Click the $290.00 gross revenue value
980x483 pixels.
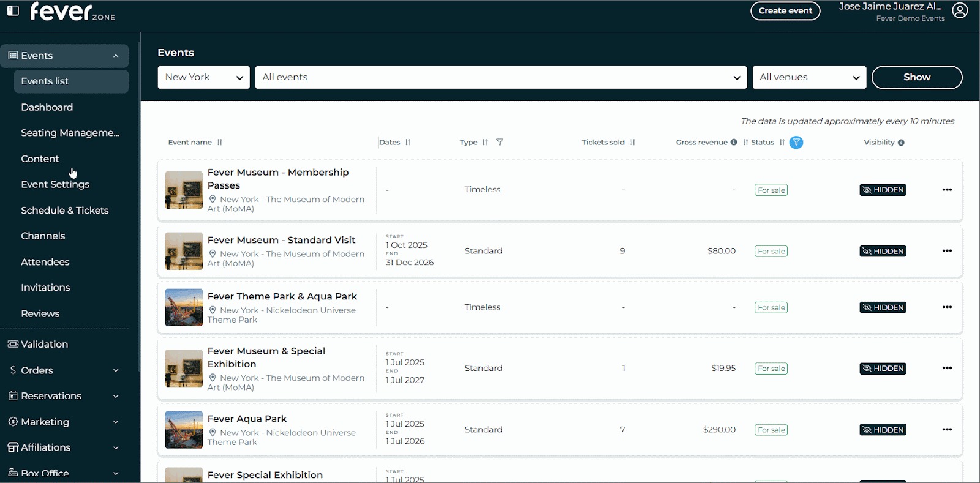pyautogui.click(x=719, y=430)
